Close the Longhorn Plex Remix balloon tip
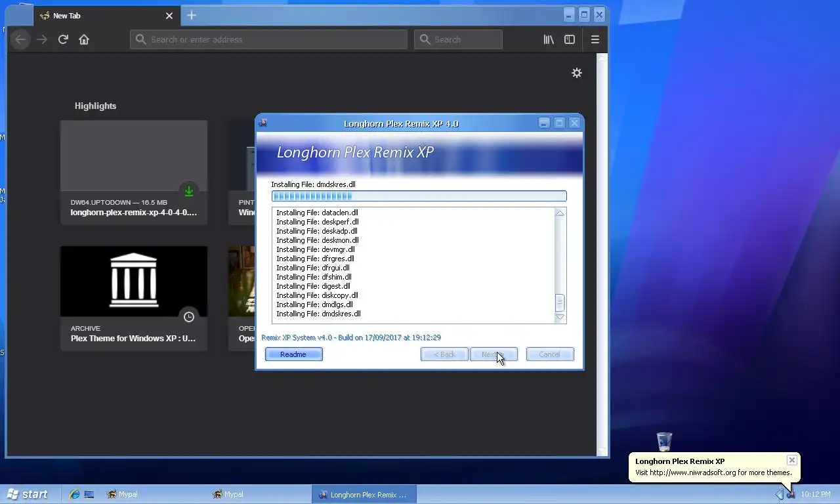 point(792,460)
